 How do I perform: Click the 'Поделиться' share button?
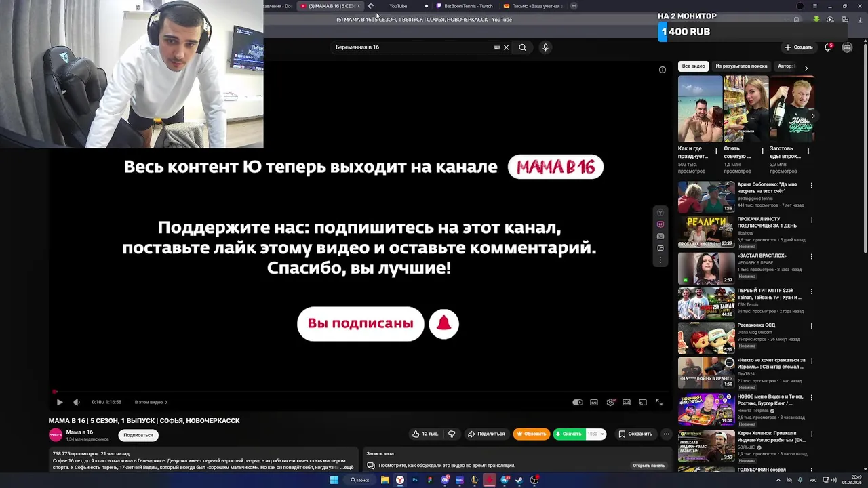point(486,434)
